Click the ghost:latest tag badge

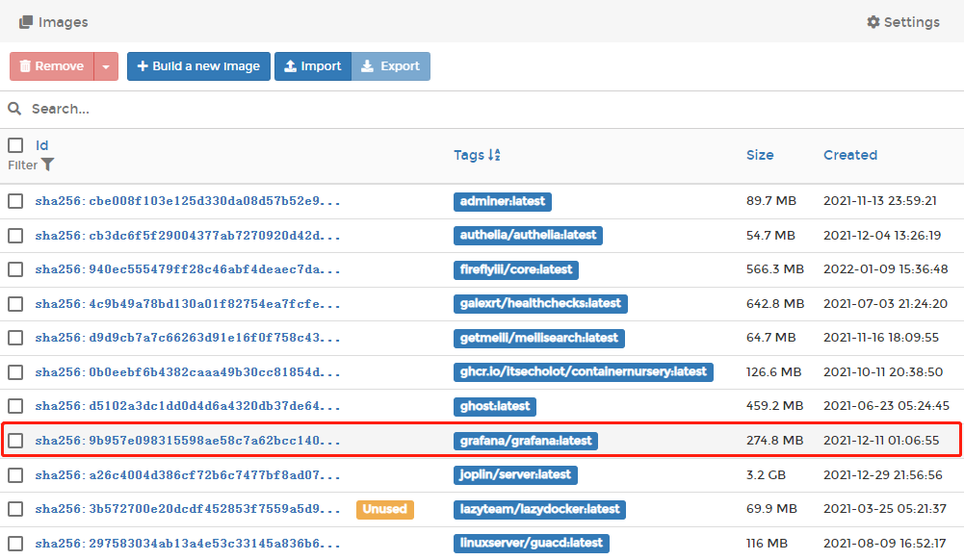click(x=494, y=406)
